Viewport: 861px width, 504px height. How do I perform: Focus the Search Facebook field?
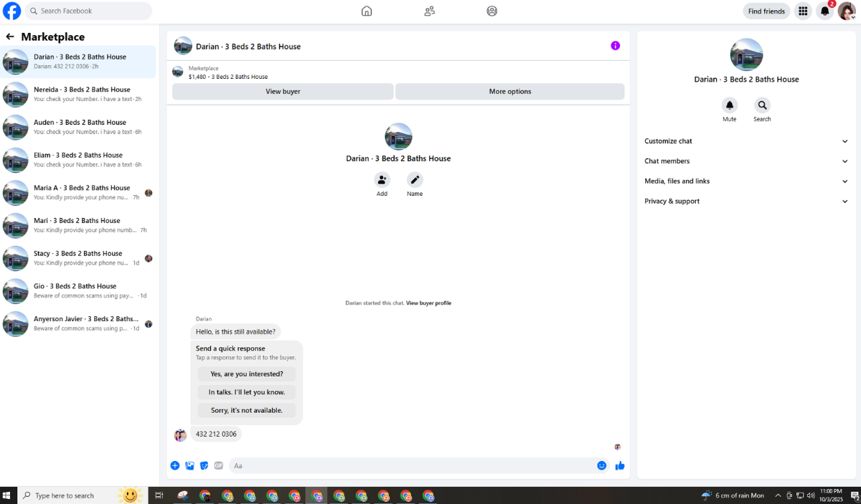tap(88, 11)
